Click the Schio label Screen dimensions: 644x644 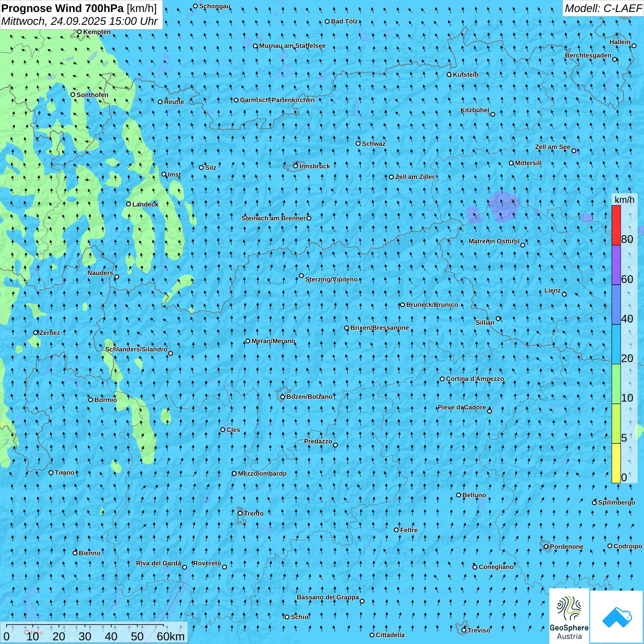tap(299, 617)
